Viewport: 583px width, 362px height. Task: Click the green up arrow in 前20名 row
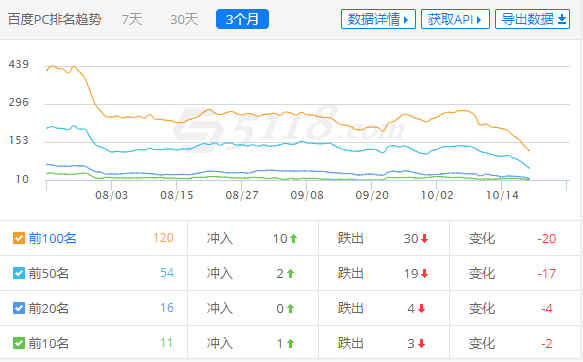(x=291, y=308)
